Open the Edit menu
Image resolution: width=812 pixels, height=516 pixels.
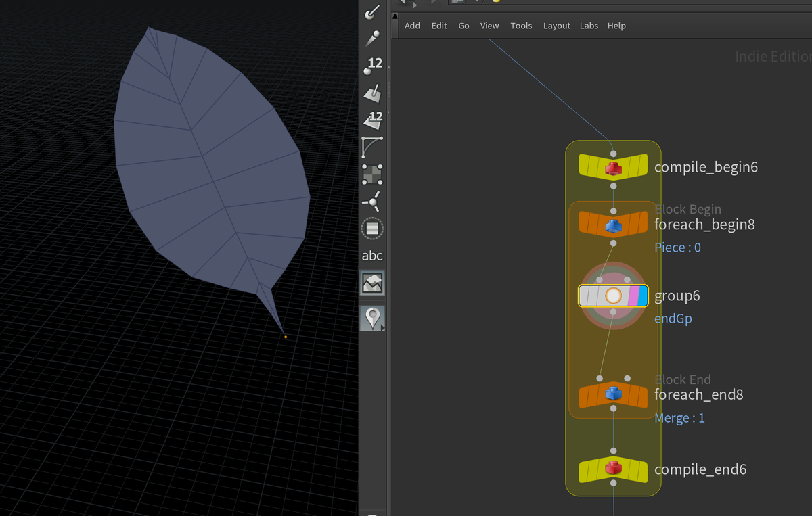[x=439, y=26]
